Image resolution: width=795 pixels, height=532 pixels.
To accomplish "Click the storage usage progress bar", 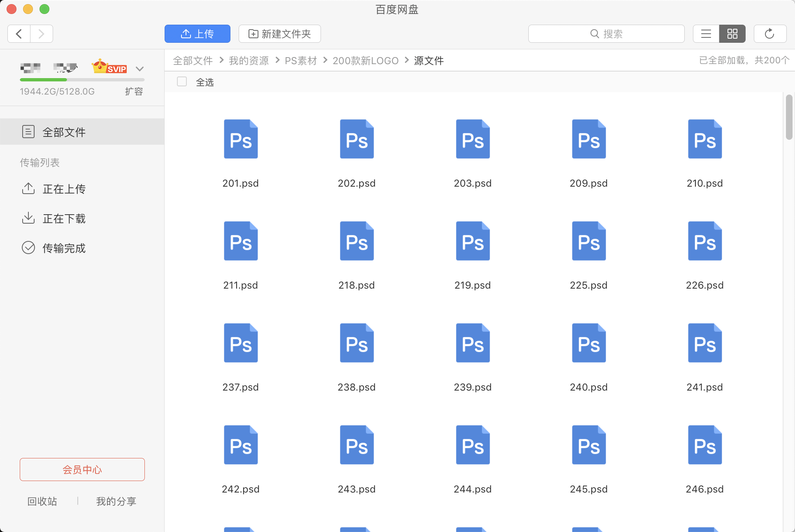I will (82, 79).
